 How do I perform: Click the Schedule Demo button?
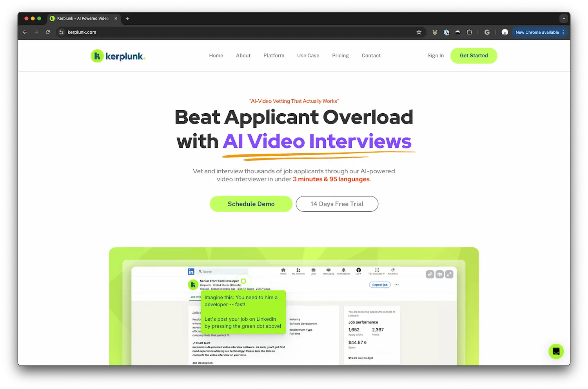251,204
